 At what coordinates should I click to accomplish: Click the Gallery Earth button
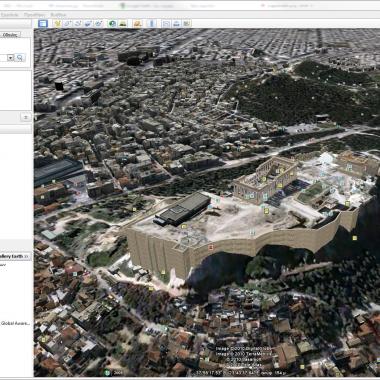[15, 256]
